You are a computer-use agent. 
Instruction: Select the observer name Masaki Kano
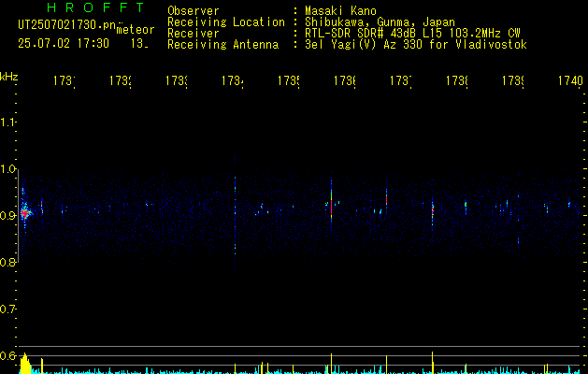(x=340, y=11)
